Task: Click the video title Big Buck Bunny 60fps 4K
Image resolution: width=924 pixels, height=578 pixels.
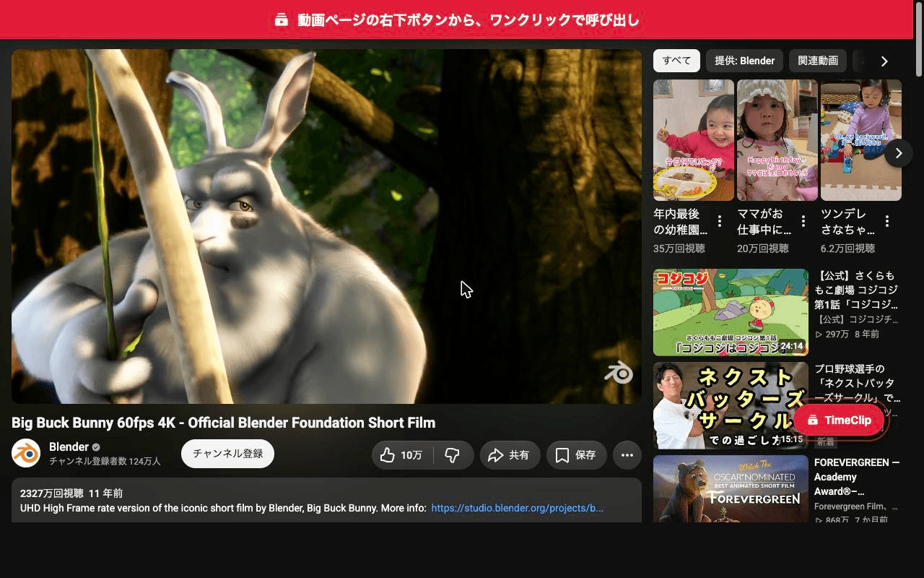Action: pyautogui.click(x=223, y=423)
